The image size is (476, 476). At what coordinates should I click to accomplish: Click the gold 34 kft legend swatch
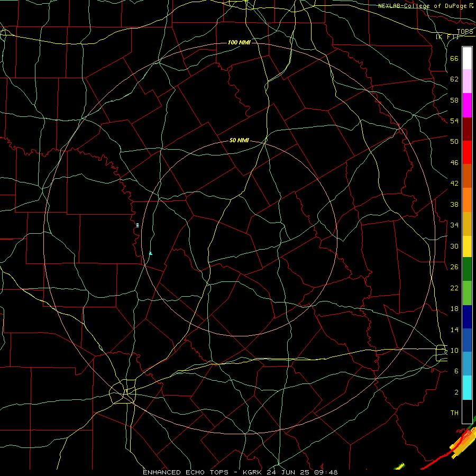click(467, 224)
